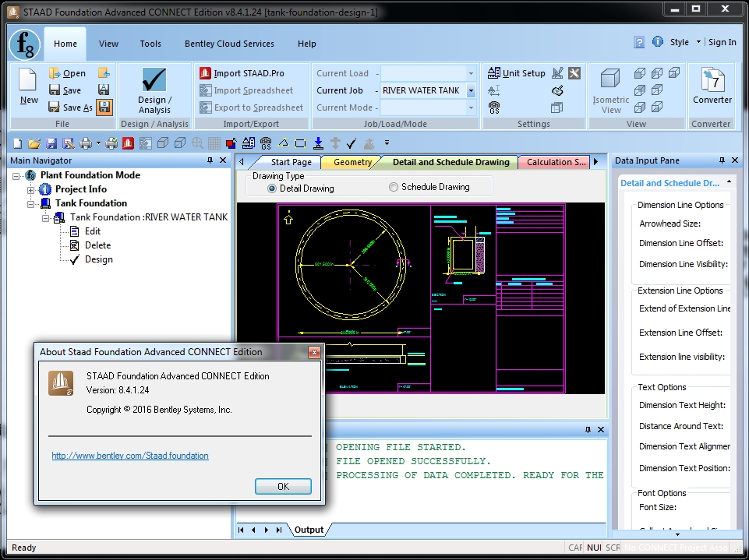Run Design / Analysis checkmark icon
749x560 pixels.
coord(154,80)
